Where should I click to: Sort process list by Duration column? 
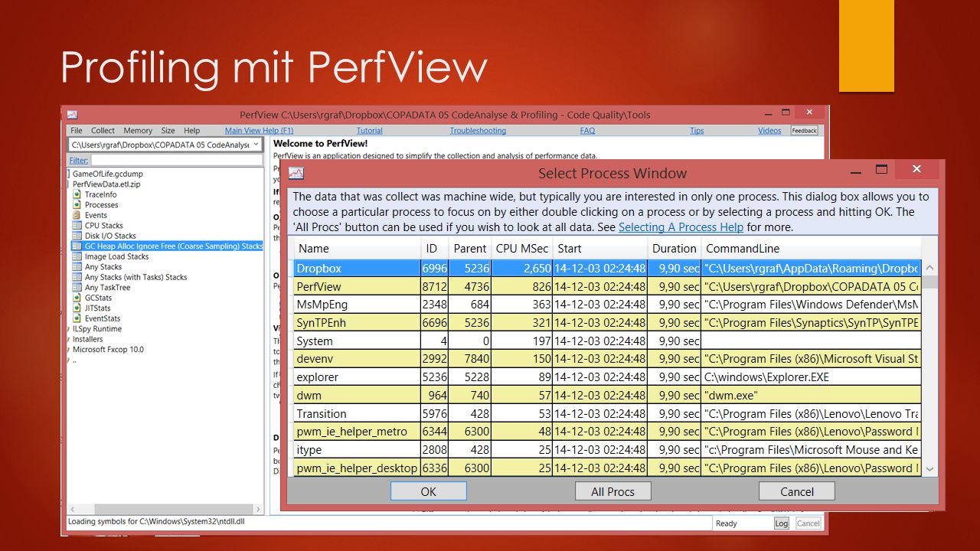pyautogui.click(x=675, y=248)
